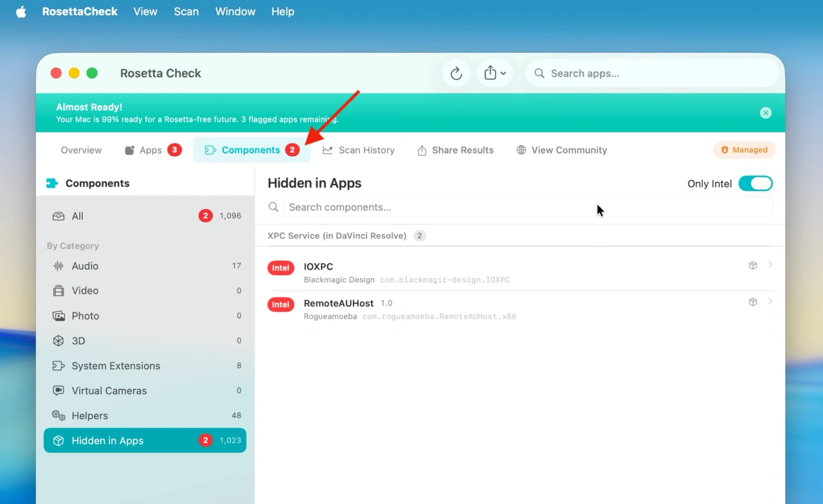Click the Hidden in Apps box icon

[59, 440]
